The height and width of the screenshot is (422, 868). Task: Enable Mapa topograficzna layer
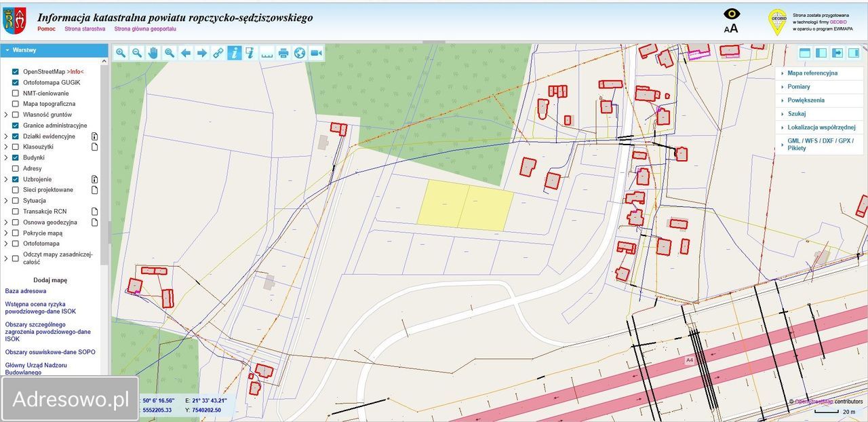(16, 104)
